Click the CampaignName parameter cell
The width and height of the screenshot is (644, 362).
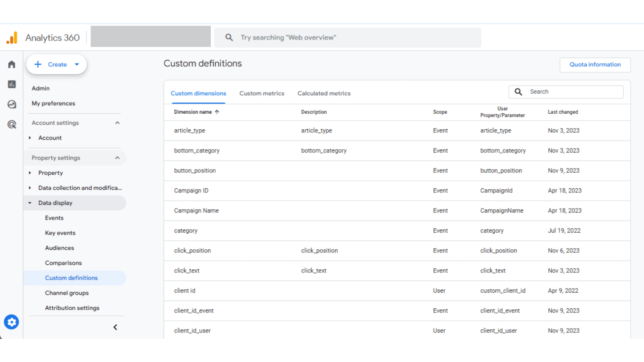(x=502, y=211)
